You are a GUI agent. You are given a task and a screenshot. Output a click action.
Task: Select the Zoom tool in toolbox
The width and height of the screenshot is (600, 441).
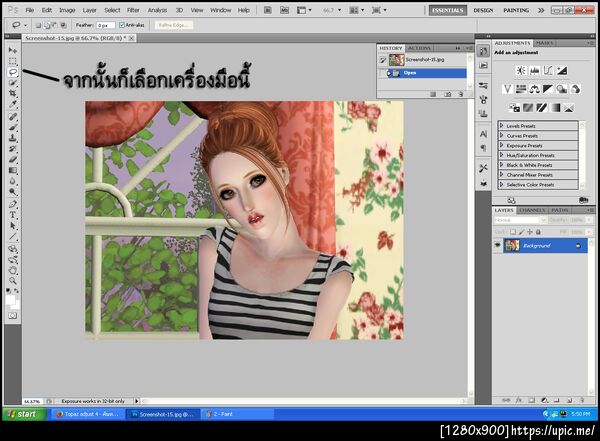[13, 281]
